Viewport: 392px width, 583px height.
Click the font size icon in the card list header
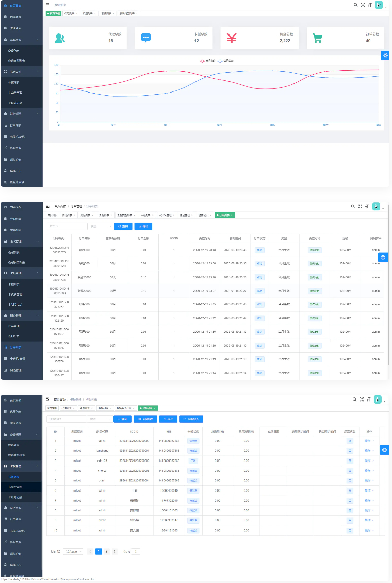point(369,400)
